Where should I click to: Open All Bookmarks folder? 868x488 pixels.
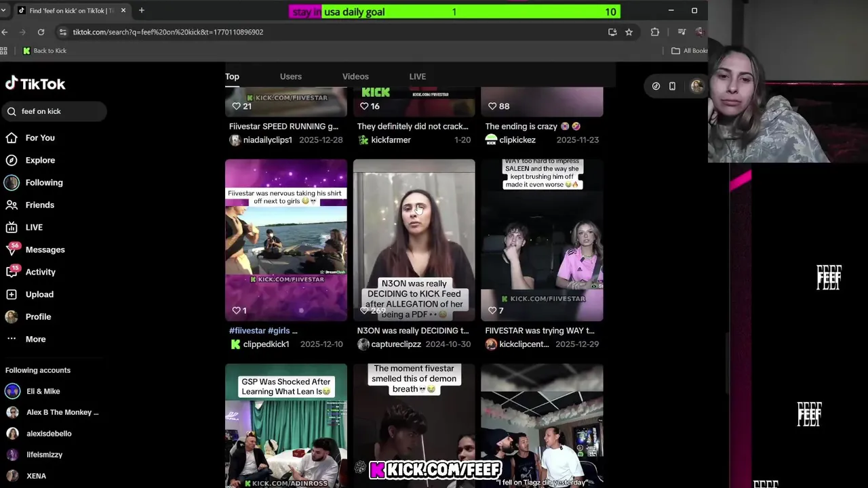(x=690, y=51)
